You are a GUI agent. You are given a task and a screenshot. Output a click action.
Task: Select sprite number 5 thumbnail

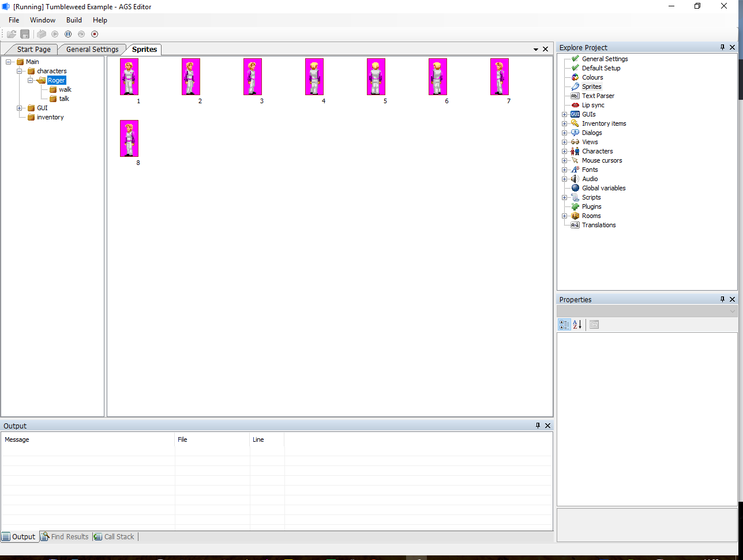tap(376, 77)
